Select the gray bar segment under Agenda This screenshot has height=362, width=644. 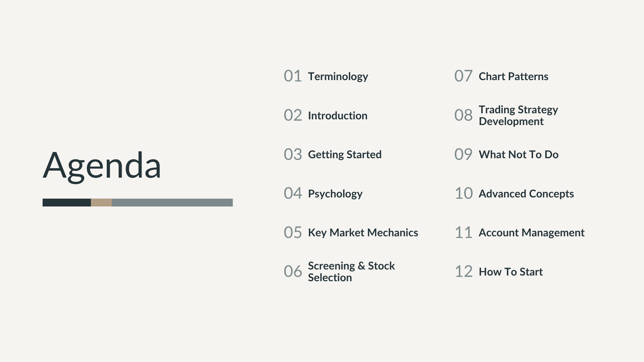click(x=172, y=203)
